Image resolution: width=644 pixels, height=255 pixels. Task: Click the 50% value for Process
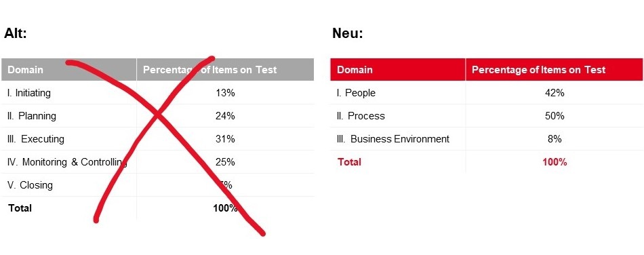(x=555, y=116)
